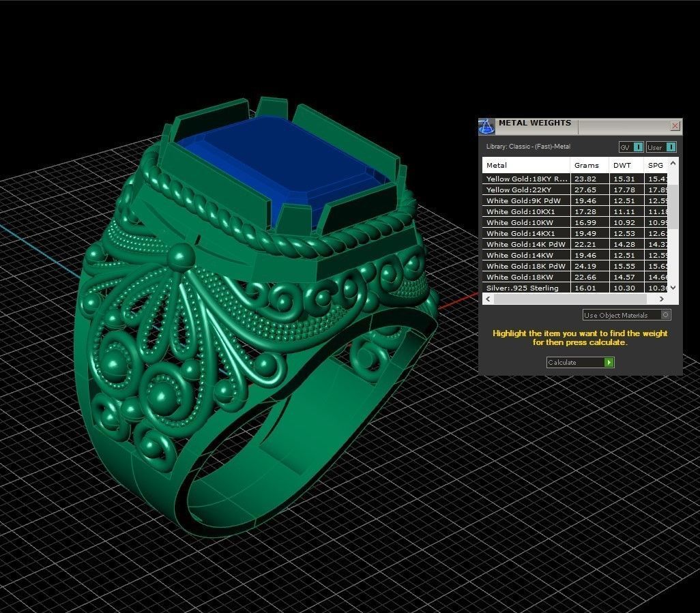The height and width of the screenshot is (613, 700).
Task: Click the table vertical scroll down arrow
Action: tap(673, 288)
